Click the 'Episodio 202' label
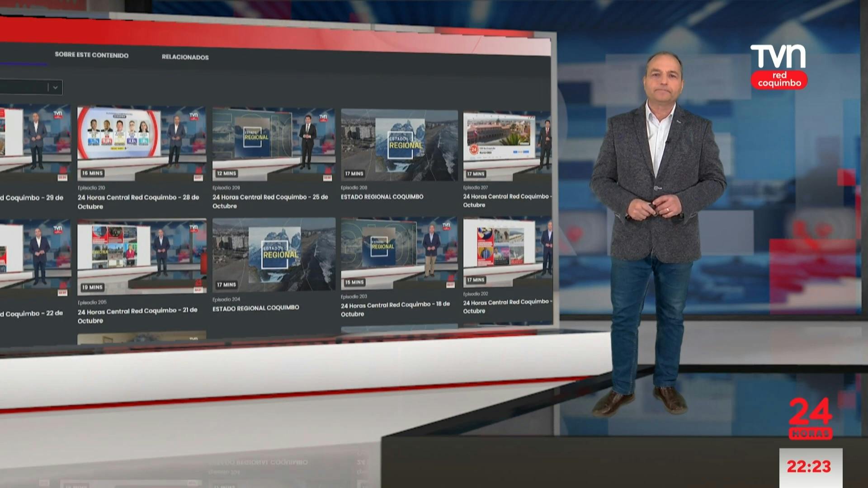868x488 pixels. pos(476,294)
